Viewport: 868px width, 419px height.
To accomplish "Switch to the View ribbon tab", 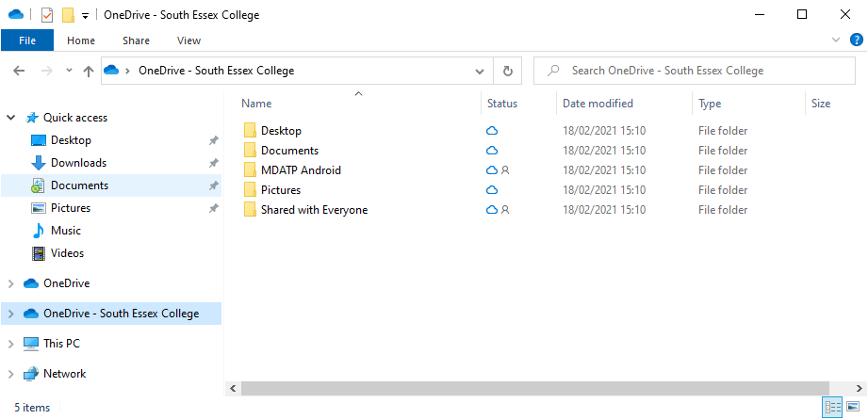I will click(x=188, y=40).
